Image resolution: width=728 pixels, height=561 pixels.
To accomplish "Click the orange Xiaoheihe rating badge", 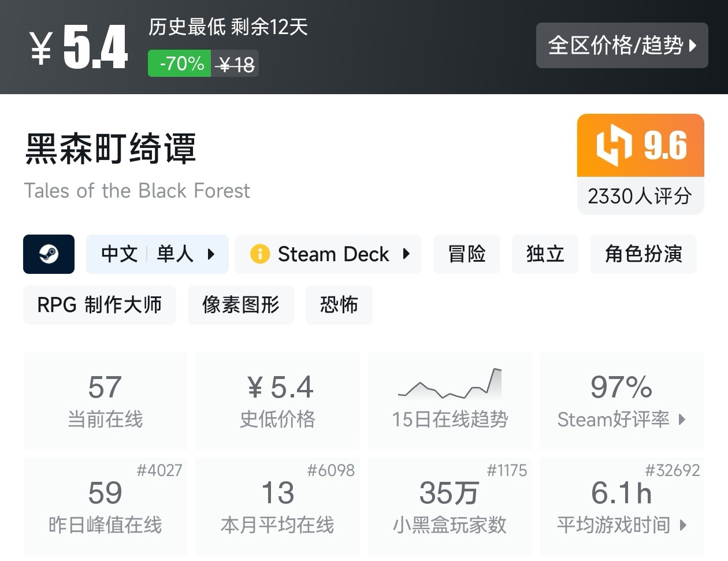I will click(640, 146).
